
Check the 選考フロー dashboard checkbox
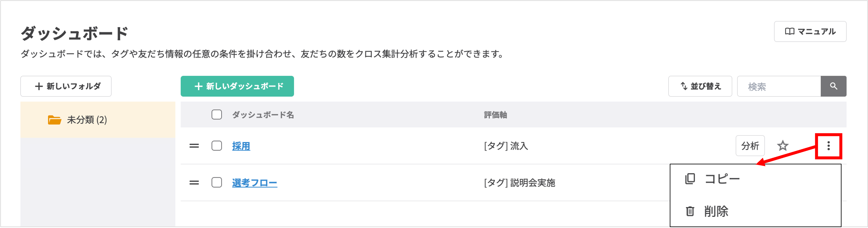(217, 183)
